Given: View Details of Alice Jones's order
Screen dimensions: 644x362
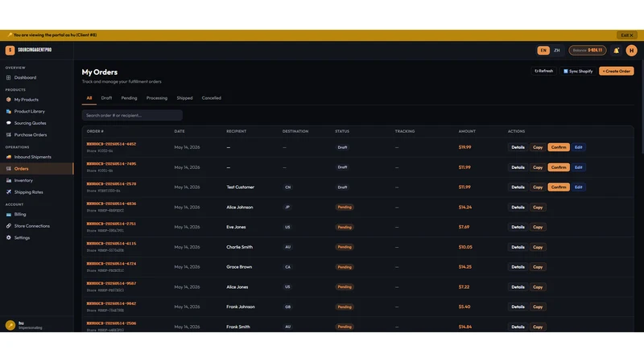Looking at the screenshot, I should click(x=518, y=287).
